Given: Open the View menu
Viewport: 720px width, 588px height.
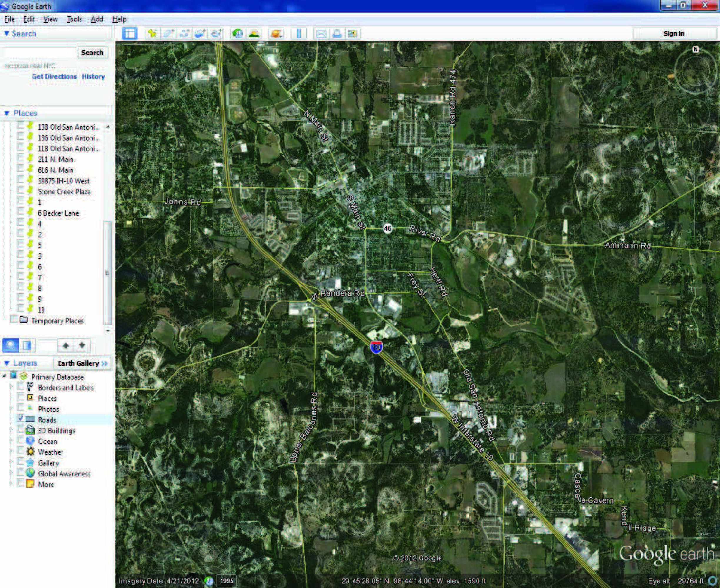Looking at the screenshot, I should 51,19.
